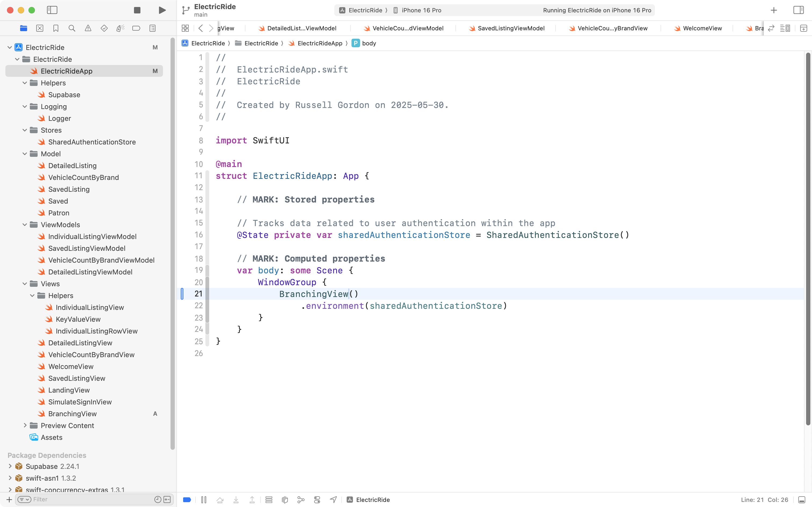
Task: Collapse the ViewModels folder
Action: [25, 225]
